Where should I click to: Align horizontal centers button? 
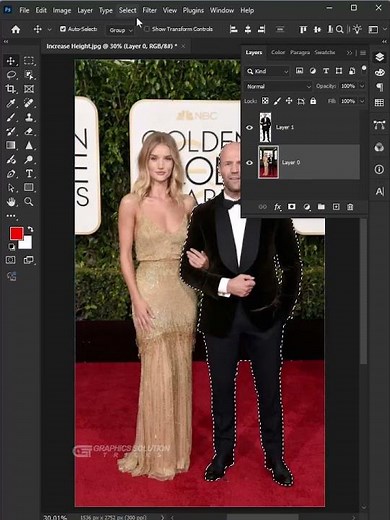tap(248, 29)
